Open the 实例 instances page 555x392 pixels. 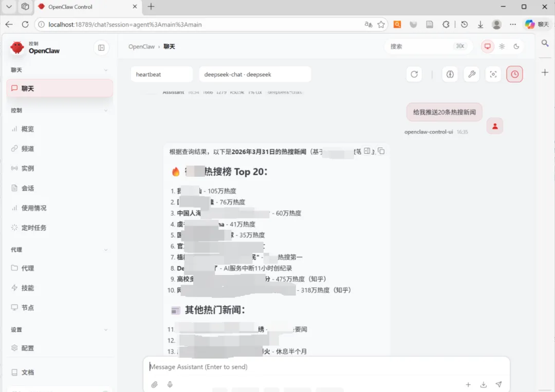(60, 169)
